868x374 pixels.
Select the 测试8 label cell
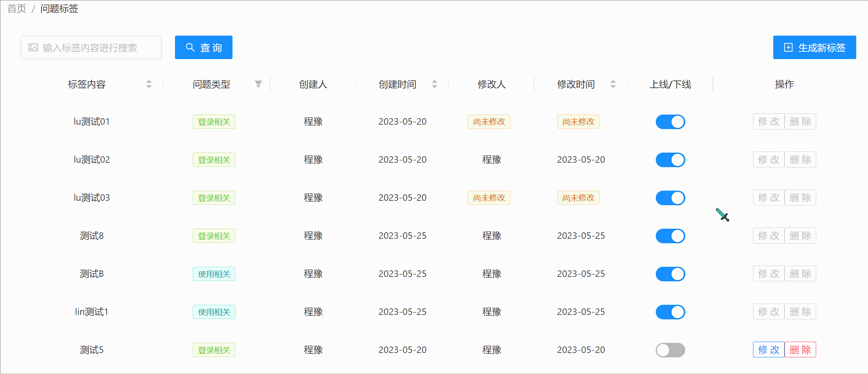92,236
